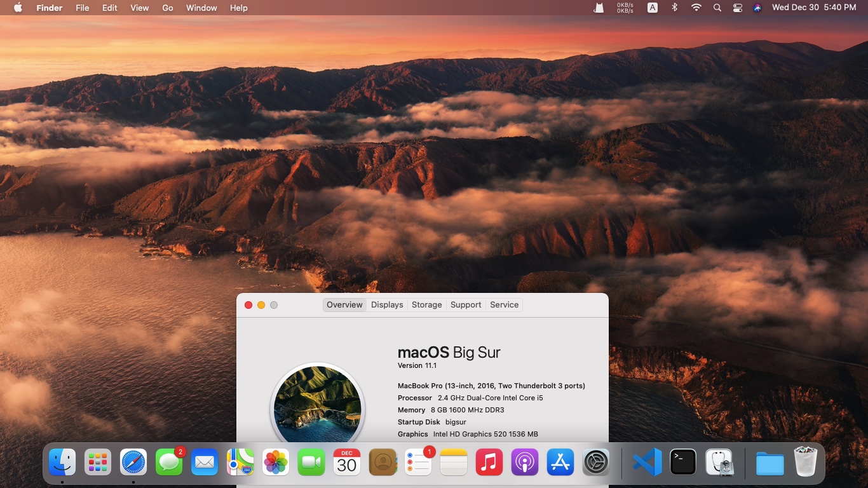
Task: Open the Contacts app in Dock
Action: 383,462
